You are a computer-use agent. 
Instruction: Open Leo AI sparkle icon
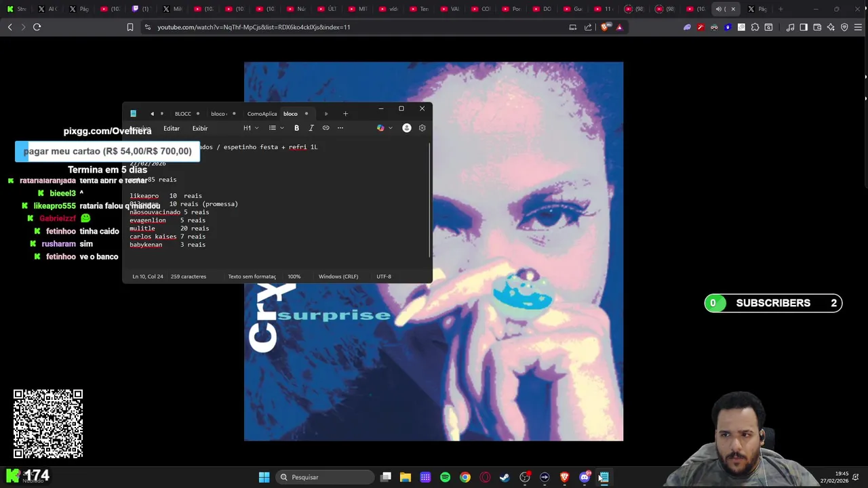(x=831, y=27)
